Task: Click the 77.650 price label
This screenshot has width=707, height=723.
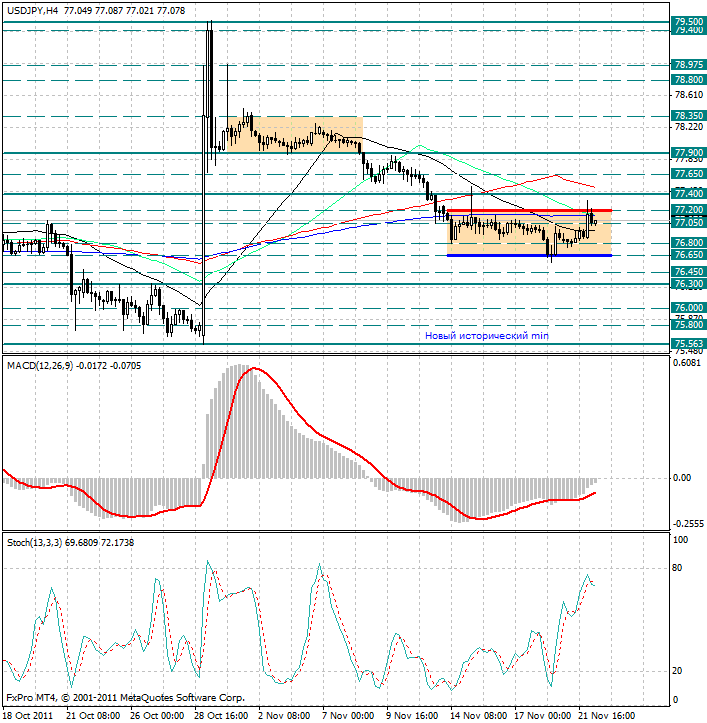Action: pos(689,174)
